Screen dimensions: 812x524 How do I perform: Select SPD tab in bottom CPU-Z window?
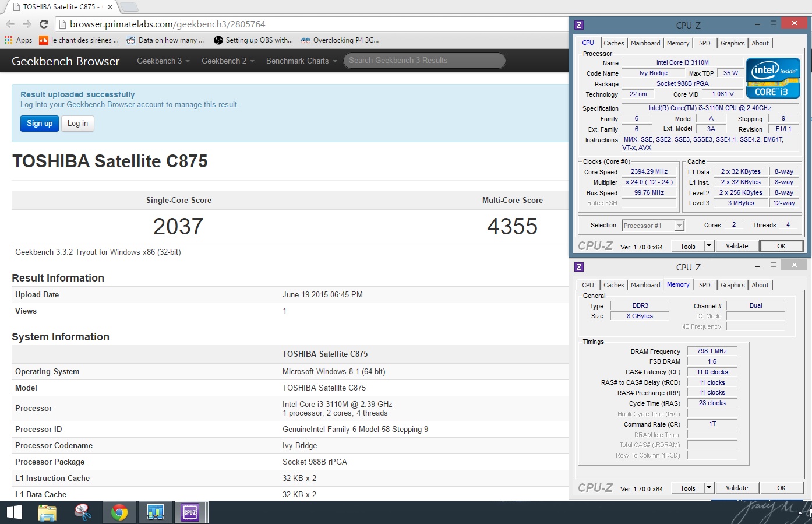705,285
